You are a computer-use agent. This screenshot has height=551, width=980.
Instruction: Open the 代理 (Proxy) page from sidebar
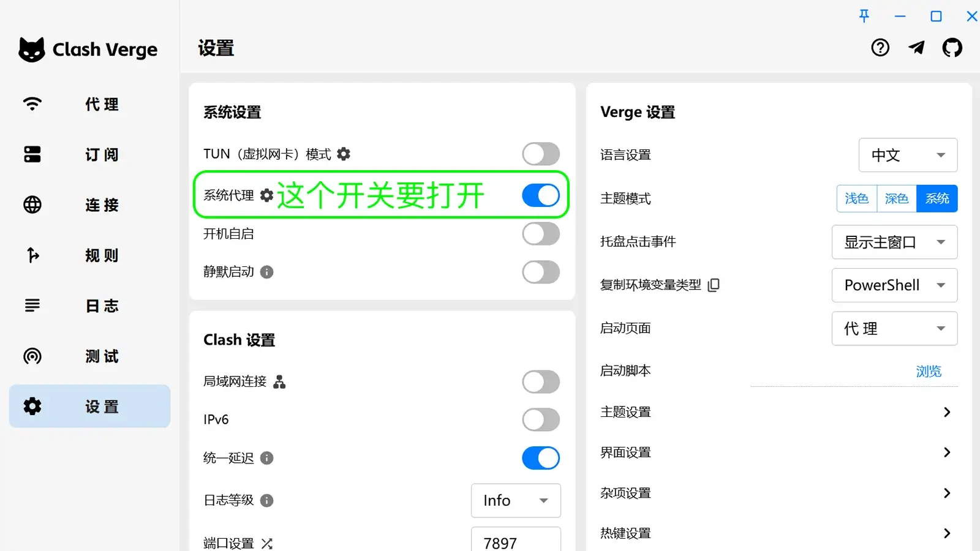(89, 104)
